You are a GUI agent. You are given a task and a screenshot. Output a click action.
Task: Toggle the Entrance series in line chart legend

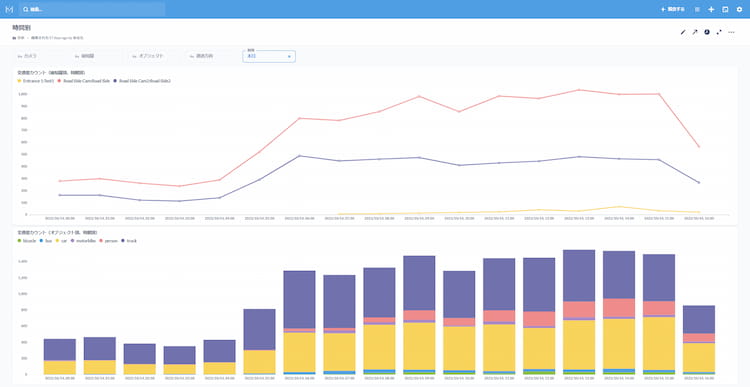(x=36, y=81)
